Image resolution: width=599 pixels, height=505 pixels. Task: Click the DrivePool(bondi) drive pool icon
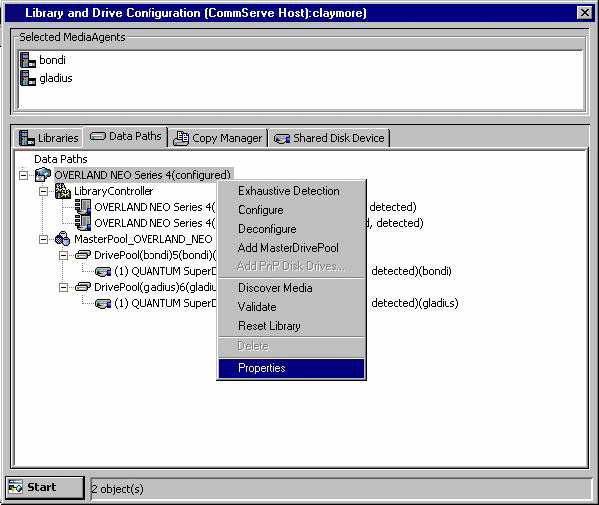(83, 255)
